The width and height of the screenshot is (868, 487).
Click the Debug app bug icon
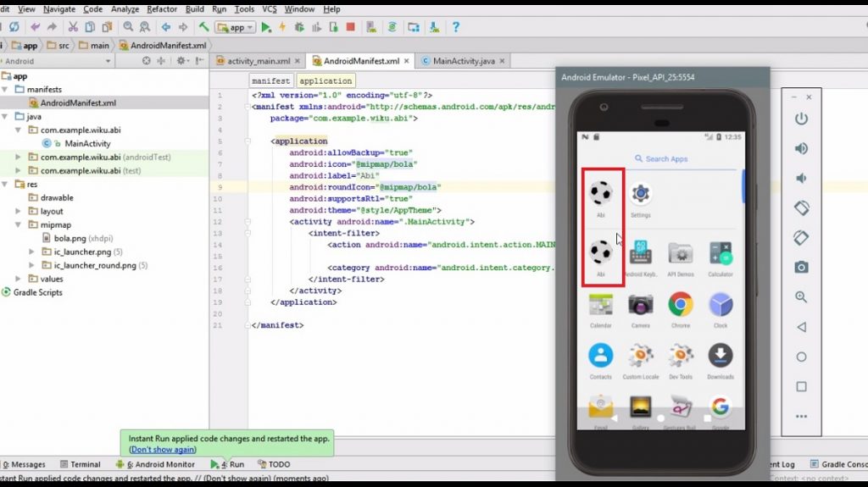[298, 28]
